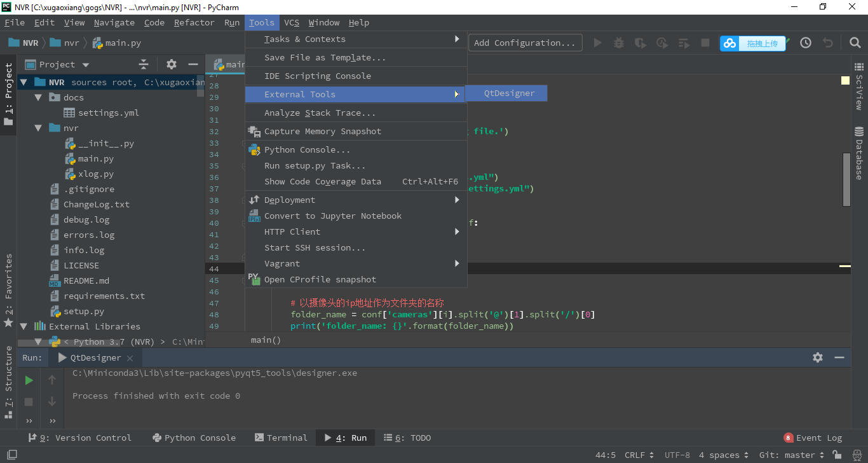
Task: Open the Tasks & Contexts submenu
Action: (x=356, y=39)
